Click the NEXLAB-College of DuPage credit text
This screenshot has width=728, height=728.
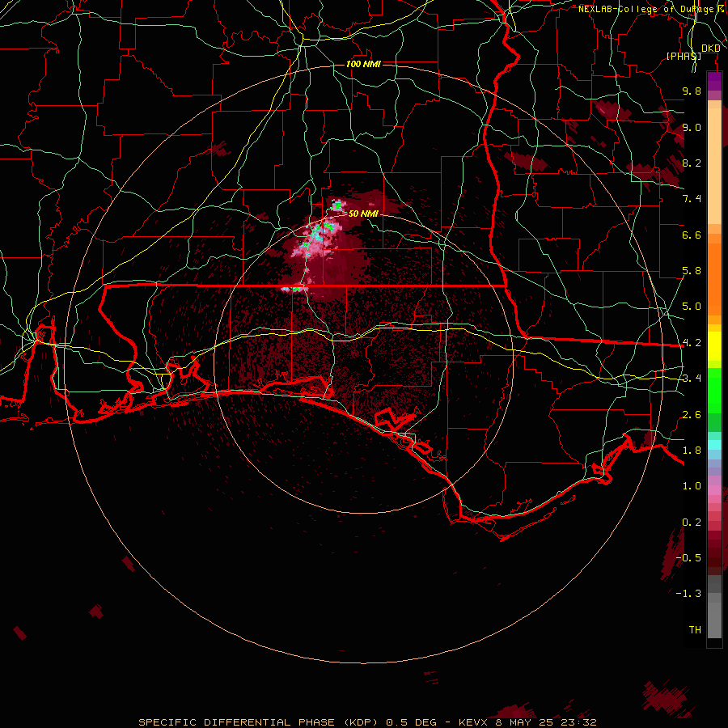click(645, 9)
